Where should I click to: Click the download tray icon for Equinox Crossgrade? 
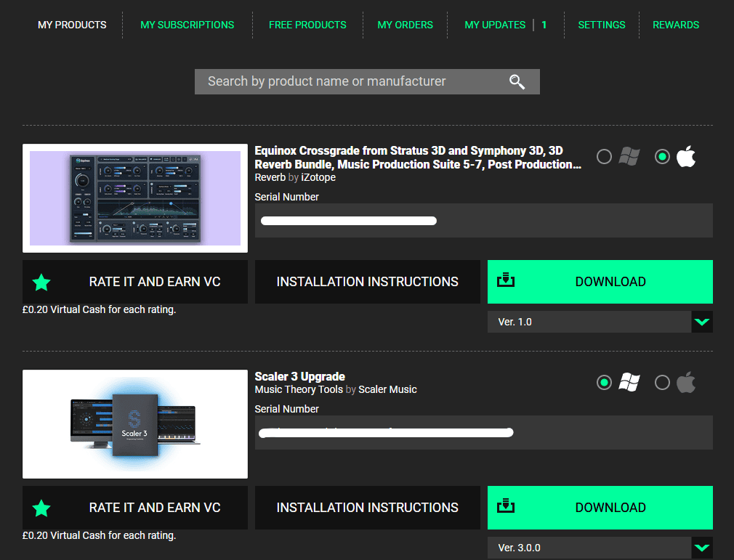click(506, 280)
